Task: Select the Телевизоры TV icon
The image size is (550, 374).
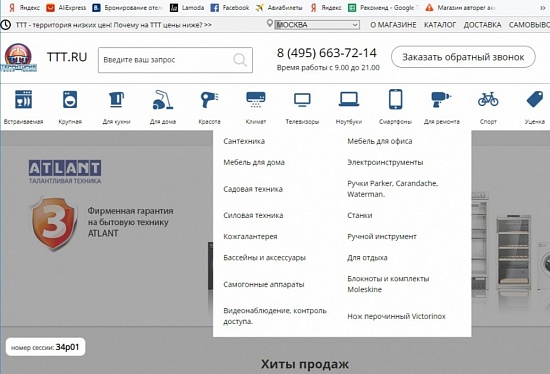Action: (x=302, y=100)
